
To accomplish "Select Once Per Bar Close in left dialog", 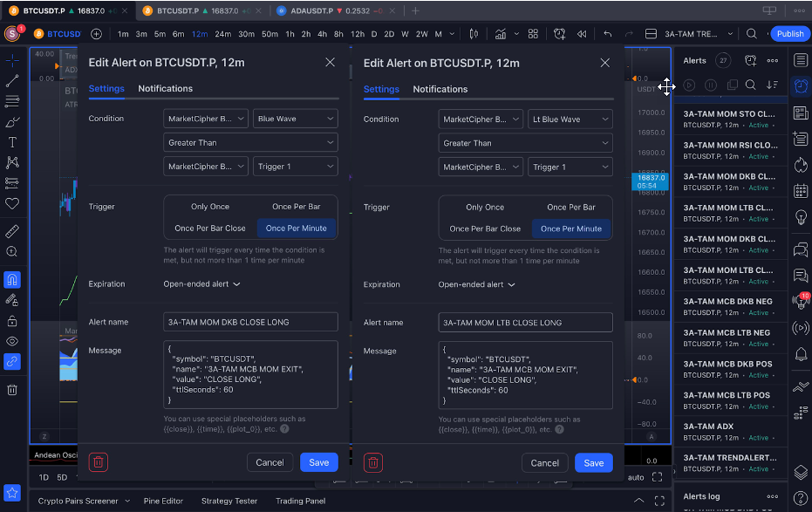I will pos(209,229).
